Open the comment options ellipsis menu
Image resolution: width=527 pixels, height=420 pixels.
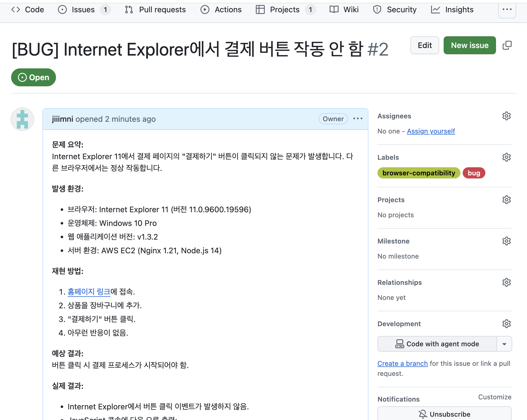click(x=358, y=119)
